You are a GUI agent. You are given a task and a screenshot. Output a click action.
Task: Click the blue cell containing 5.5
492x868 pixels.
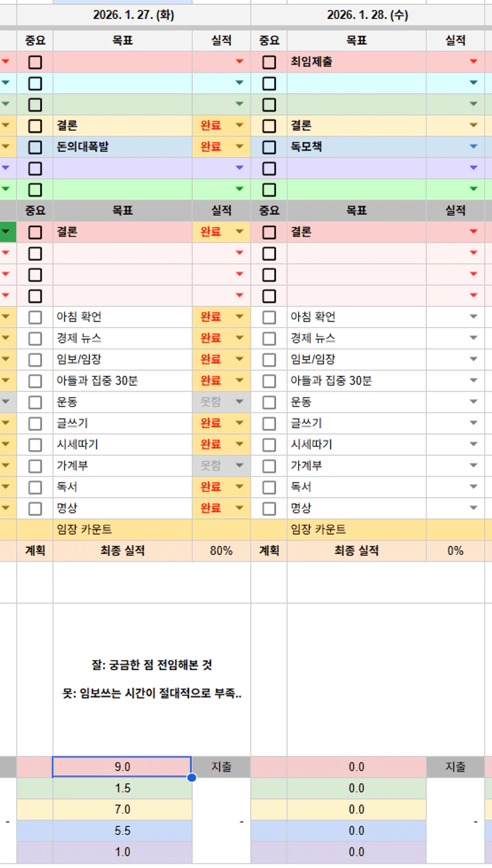(x=123, y=831)
